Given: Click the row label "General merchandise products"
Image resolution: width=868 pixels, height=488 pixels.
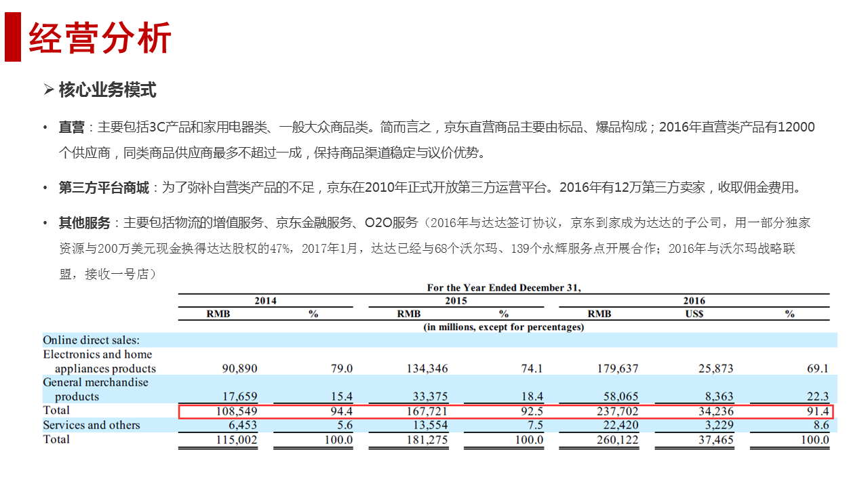Looking at the screenshot, I should click(96, 389).
